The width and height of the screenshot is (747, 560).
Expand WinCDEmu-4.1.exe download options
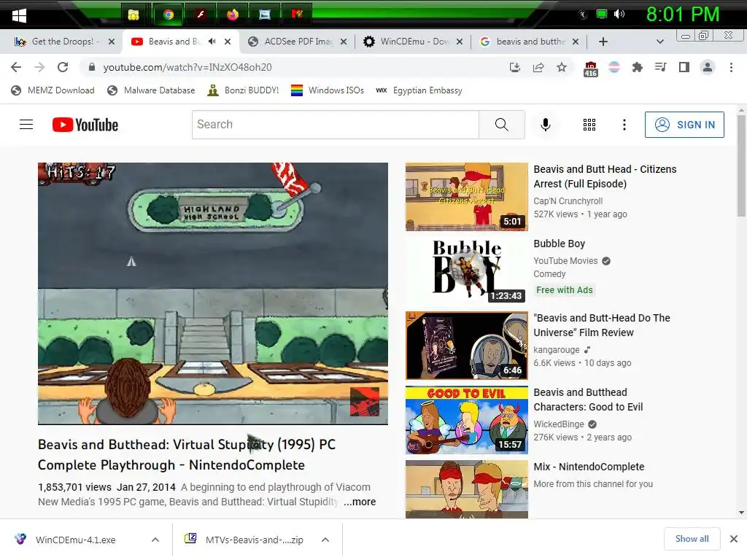tap(155, 540)
